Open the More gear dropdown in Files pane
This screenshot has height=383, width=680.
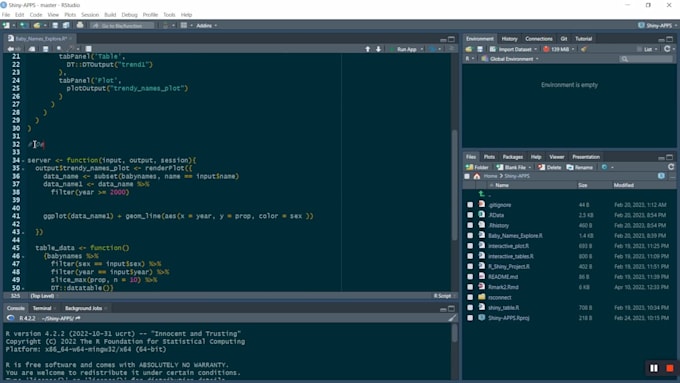coord(608,167)
